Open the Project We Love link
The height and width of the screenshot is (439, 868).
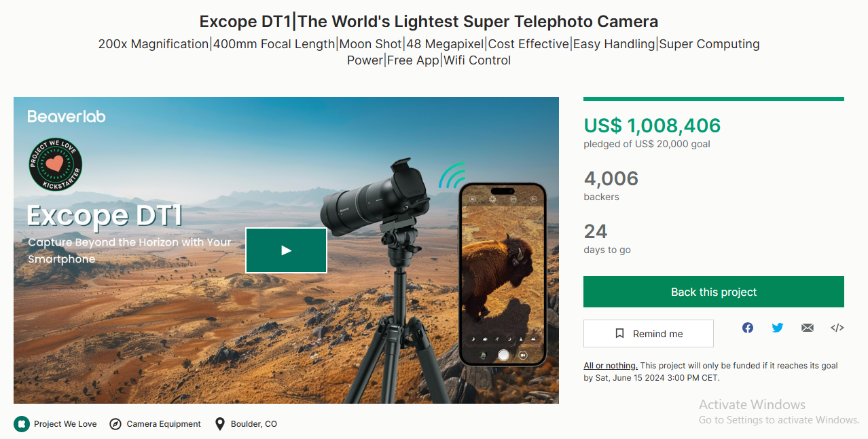point(65,424)
